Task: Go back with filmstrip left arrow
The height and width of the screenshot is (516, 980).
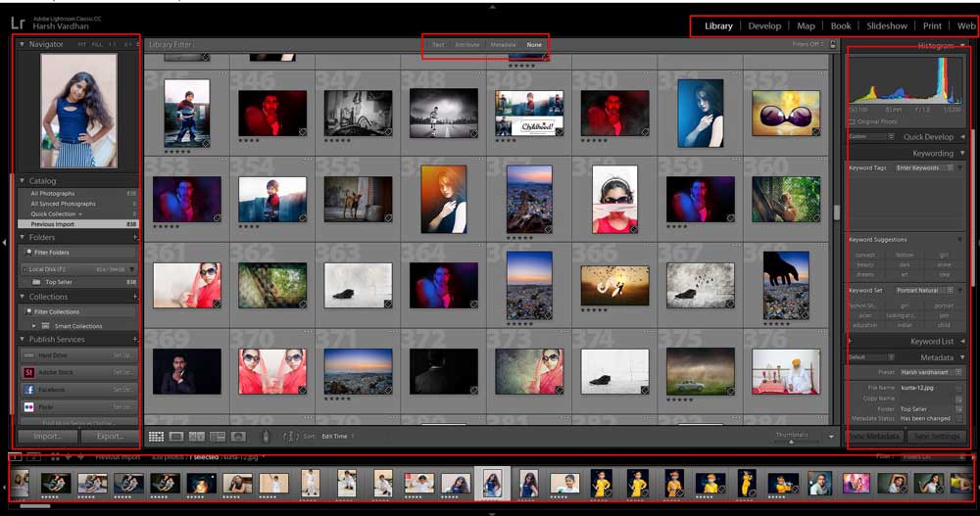Action: [69, 457]
